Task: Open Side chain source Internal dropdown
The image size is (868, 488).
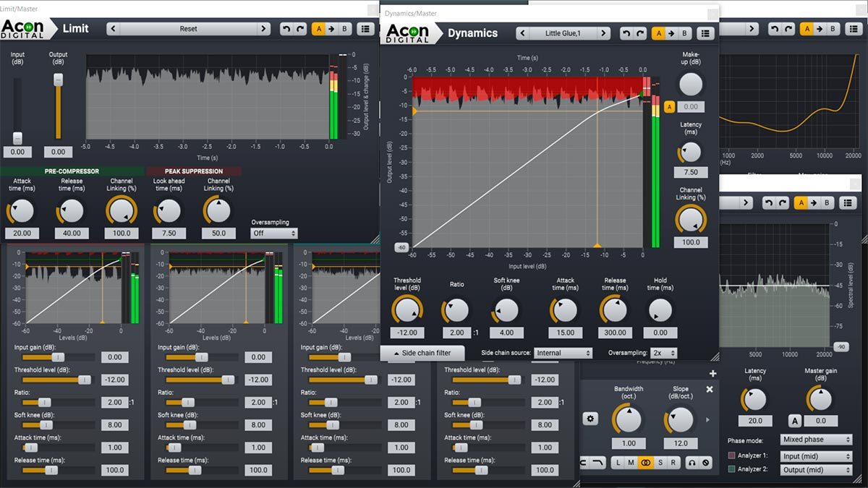Action: (563, 353)
